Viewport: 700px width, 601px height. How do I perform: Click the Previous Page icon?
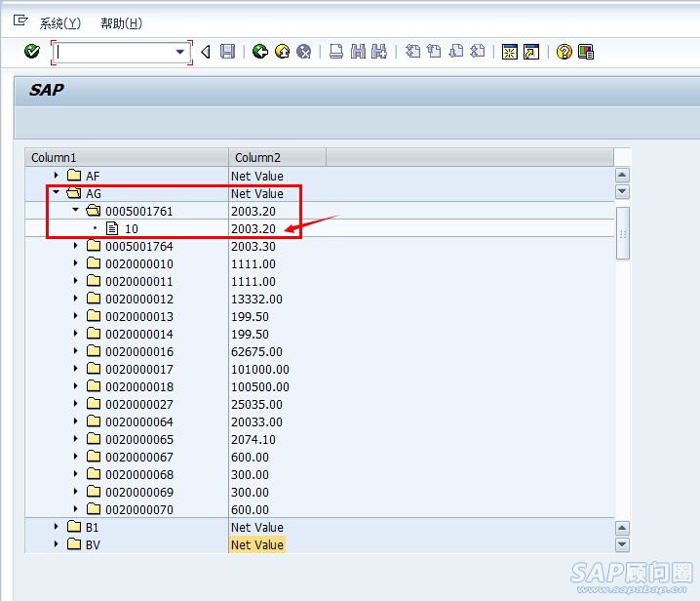(434, 52)
